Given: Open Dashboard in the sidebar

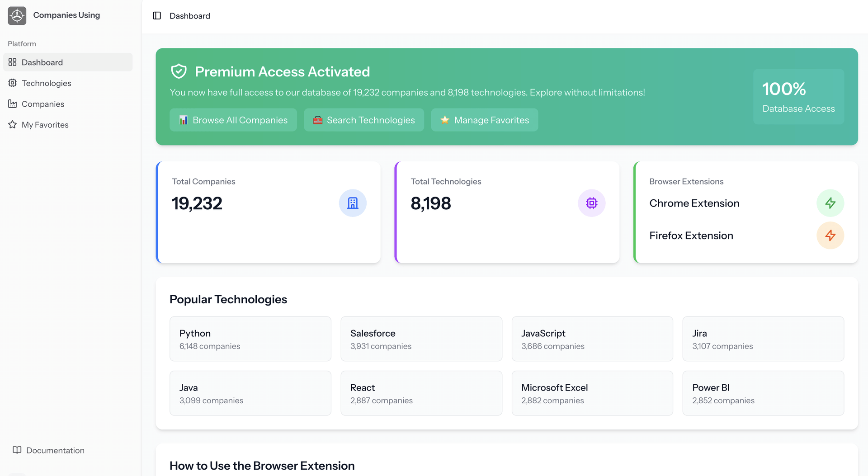Looking at the screenshot, I should [42, 62].
